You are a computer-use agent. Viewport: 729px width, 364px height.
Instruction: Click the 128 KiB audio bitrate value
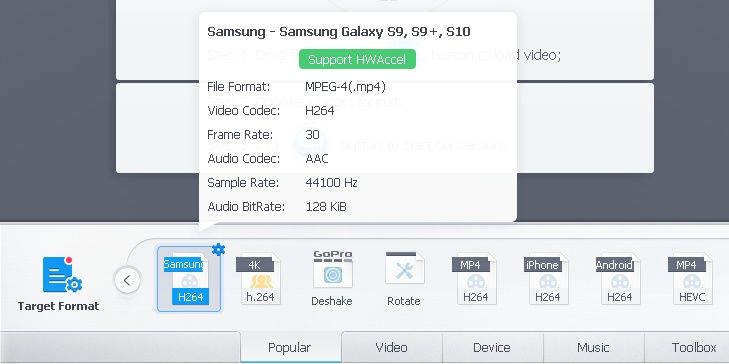pos(326,206)
